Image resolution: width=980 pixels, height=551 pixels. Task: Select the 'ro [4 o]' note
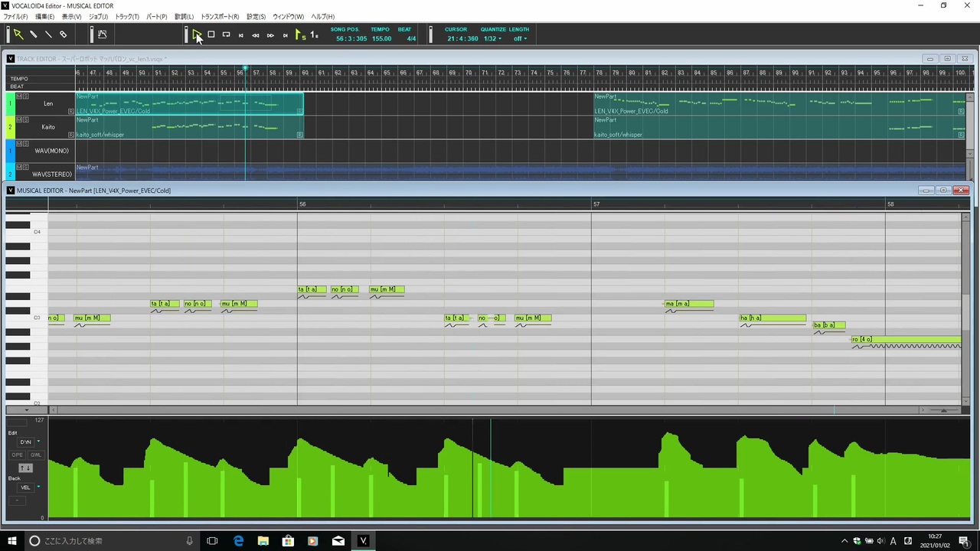coord(906,339)
